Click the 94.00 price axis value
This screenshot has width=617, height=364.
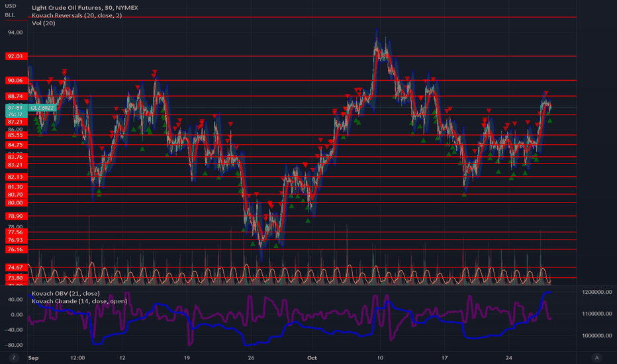click(15, 32)
